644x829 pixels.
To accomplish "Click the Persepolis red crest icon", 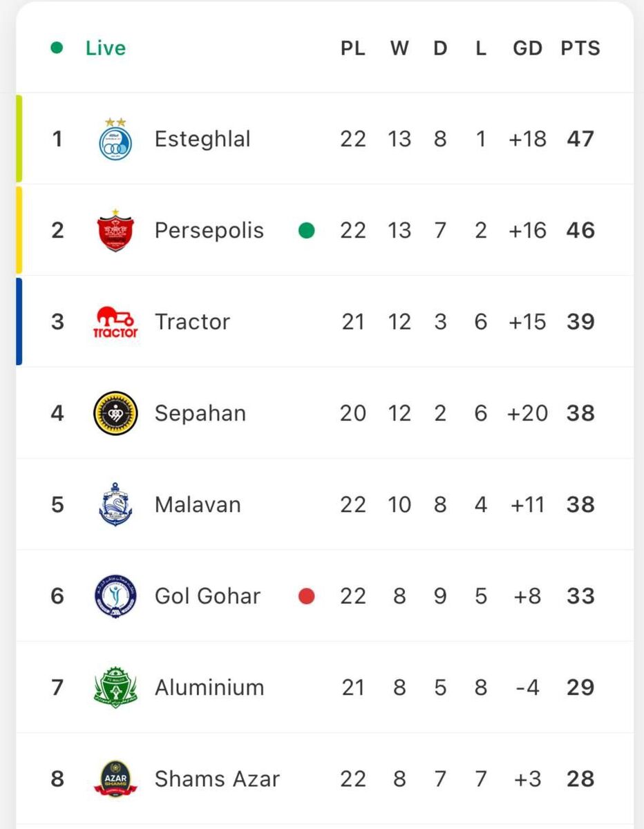I will (115, 231).
